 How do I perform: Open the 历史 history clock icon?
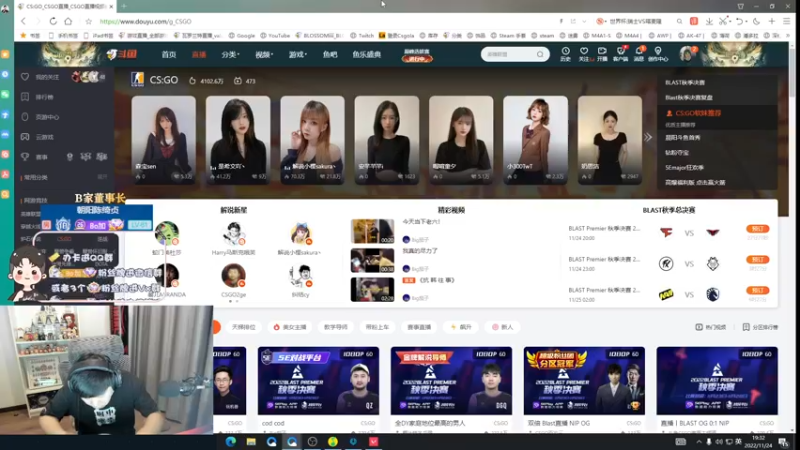pos(565,54)
